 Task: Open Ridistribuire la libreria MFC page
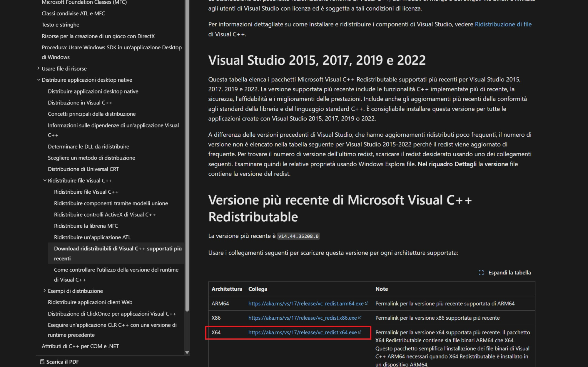click(86, 226)
